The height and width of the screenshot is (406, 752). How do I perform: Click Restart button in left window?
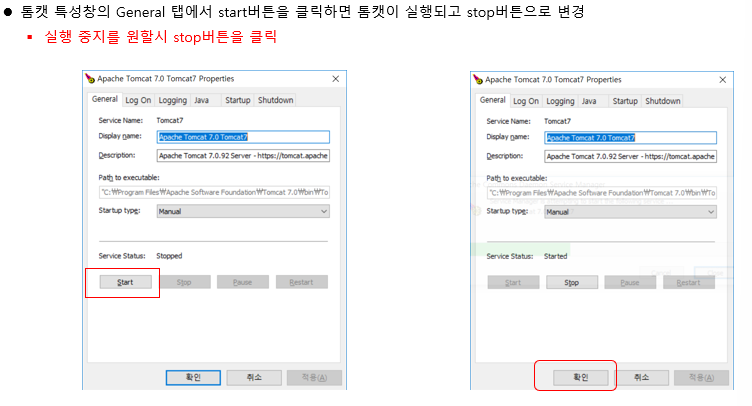[x=302, y=282]
